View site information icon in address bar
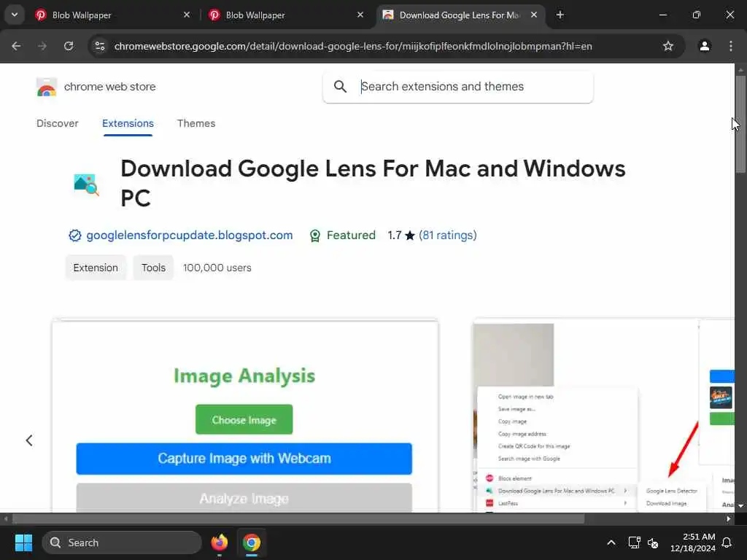The height and width of the screenshot is (560, 747). pos(100,46)
